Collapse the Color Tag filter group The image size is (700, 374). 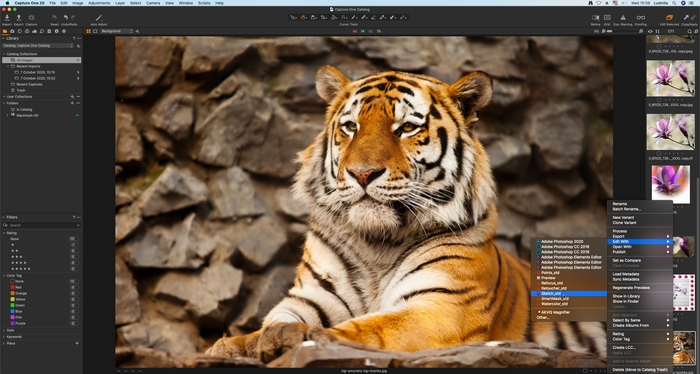[4, 276]
